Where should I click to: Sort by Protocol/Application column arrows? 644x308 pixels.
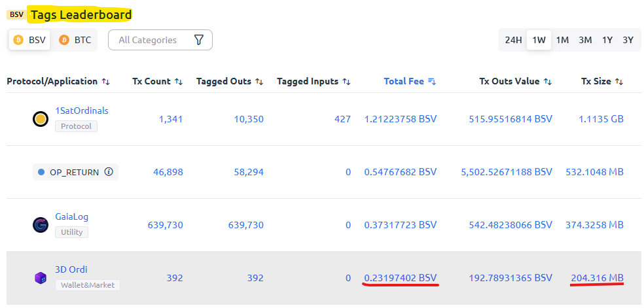coord(106,82)
